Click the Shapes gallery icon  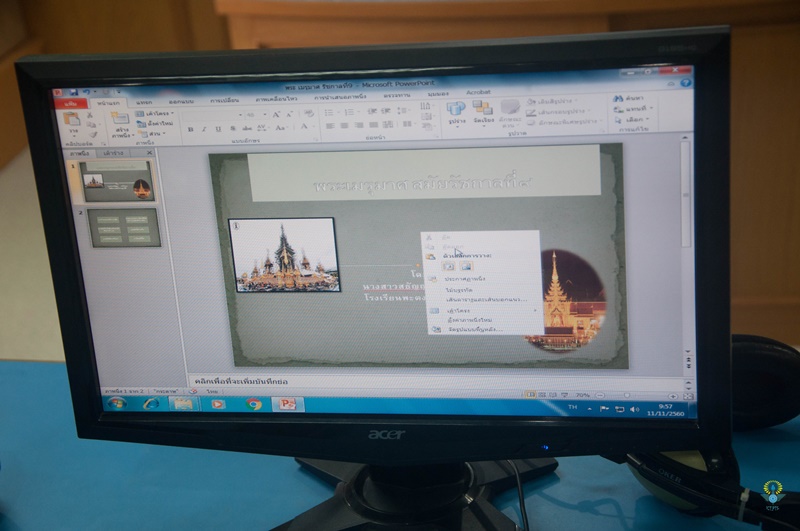(x=457, y=109)
